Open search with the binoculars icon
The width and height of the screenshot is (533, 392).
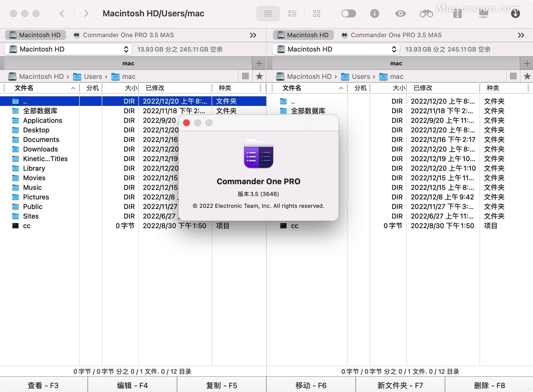(426, 14)
